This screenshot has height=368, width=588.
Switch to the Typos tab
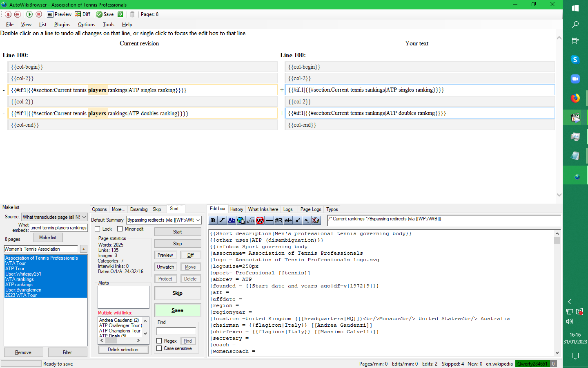(x=332, y=209)
